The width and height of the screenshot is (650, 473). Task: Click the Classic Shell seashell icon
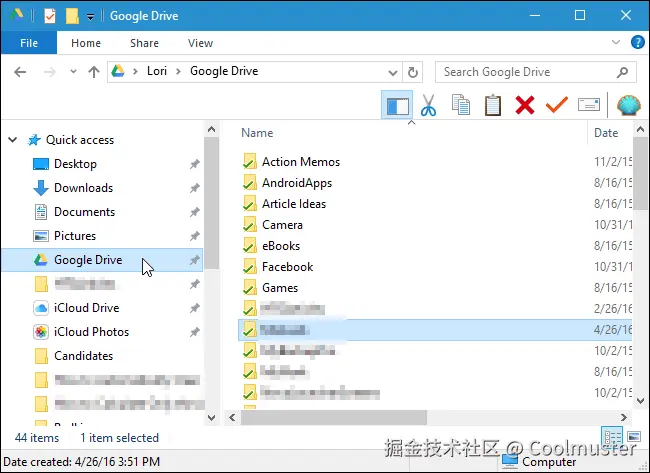click(x=628, y=105)
